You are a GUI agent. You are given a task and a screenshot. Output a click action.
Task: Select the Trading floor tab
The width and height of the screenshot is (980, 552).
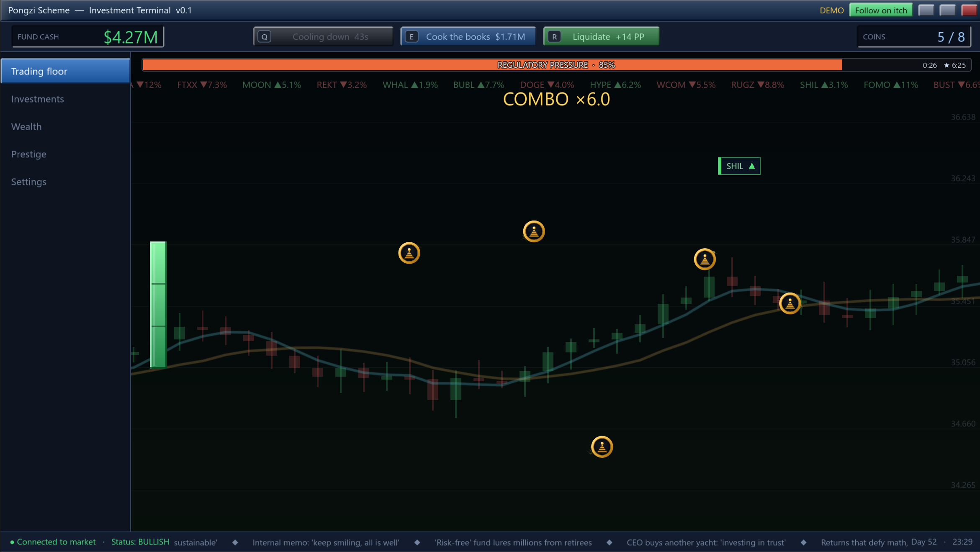[x=65, y=71]
